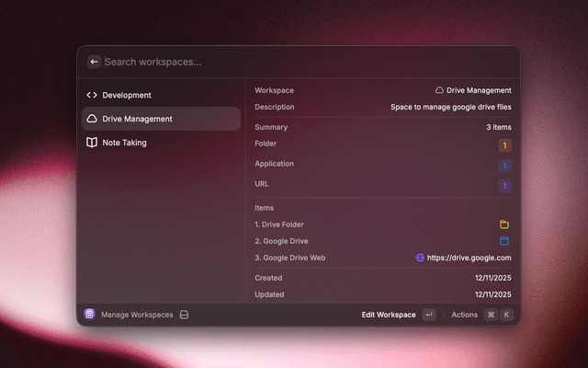The width and height of the screenshot is (588, 368).
Task: Click the purple URL count badge
Action: (x=504, y=186)
